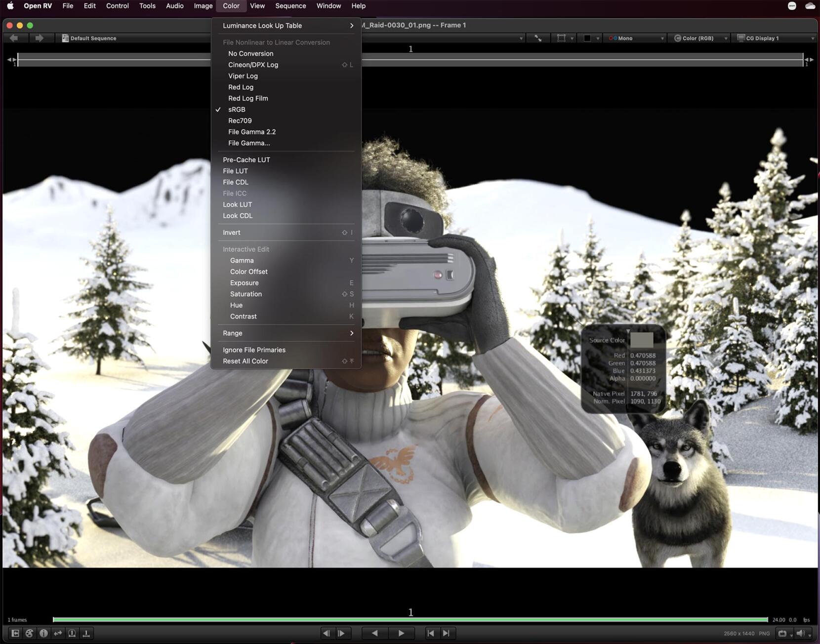This screenshot has width=820, height=644.
Task: Toggle Invert in the Color menu
Action: pyautogui.click(x=232, y=232)
